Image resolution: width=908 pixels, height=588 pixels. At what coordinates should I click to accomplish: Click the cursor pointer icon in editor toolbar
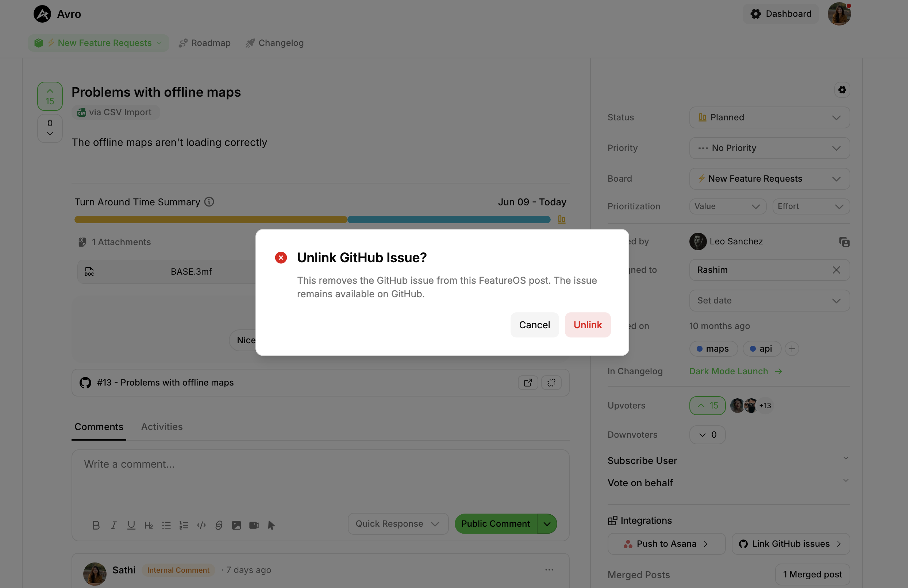[271, 526]
